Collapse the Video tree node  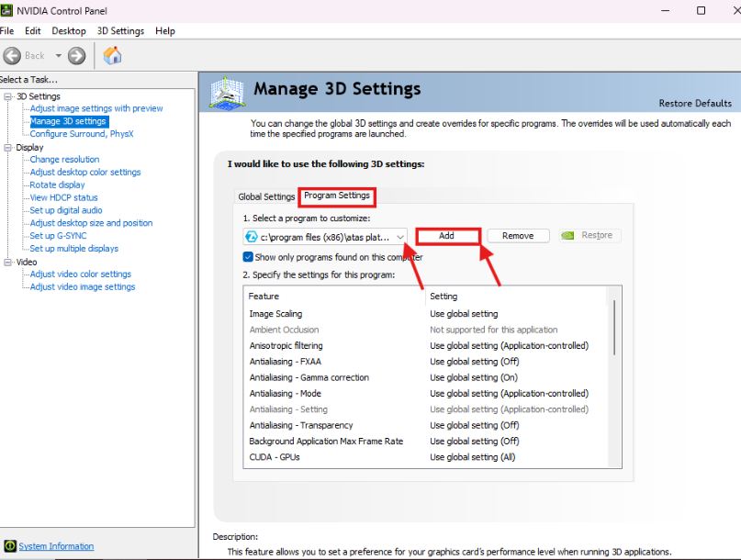pos(7,263)
